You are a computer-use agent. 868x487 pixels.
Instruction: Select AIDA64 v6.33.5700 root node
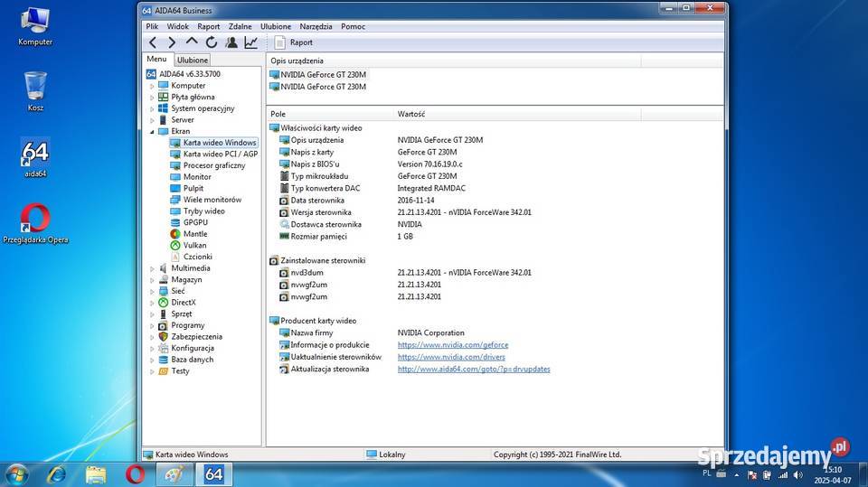[189, 73]
